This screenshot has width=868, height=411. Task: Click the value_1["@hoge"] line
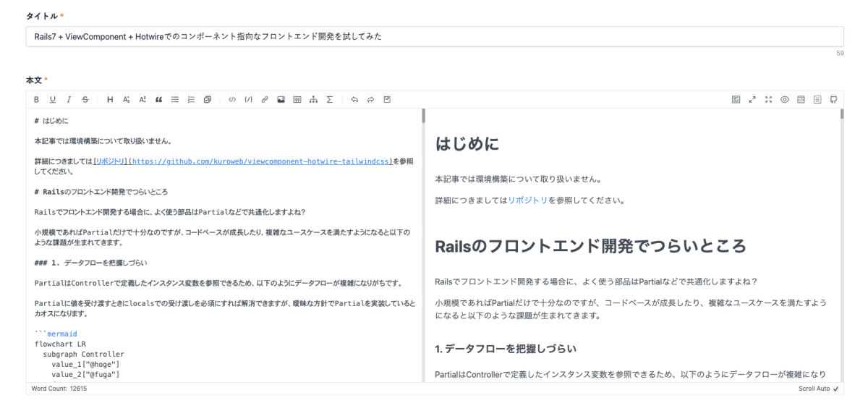85,365
